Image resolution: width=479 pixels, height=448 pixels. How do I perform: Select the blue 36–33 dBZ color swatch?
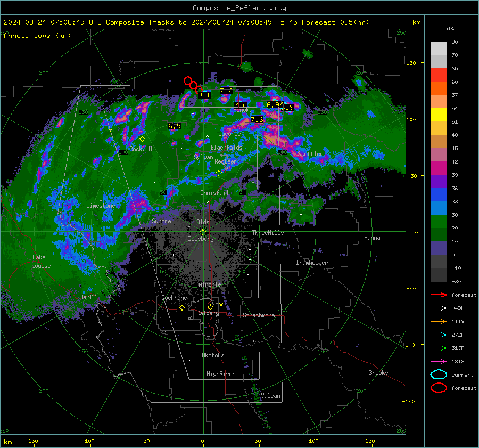pyautogui.click(x=439, y=195)
